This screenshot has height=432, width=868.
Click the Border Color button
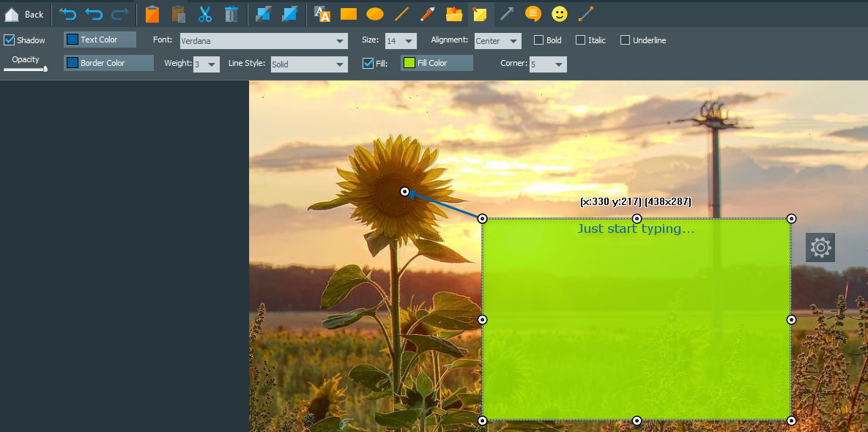click(108, 63)
